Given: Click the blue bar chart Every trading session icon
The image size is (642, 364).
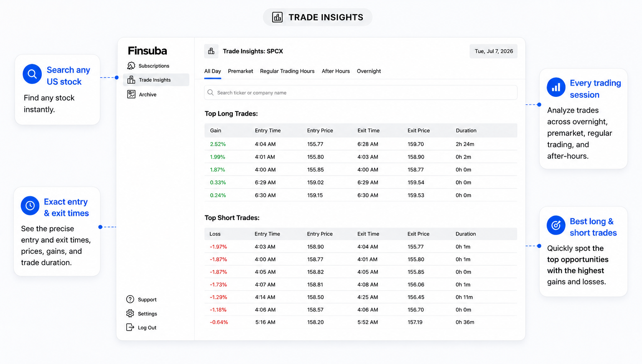Looking at the screenshot, I should coord(556,87).
